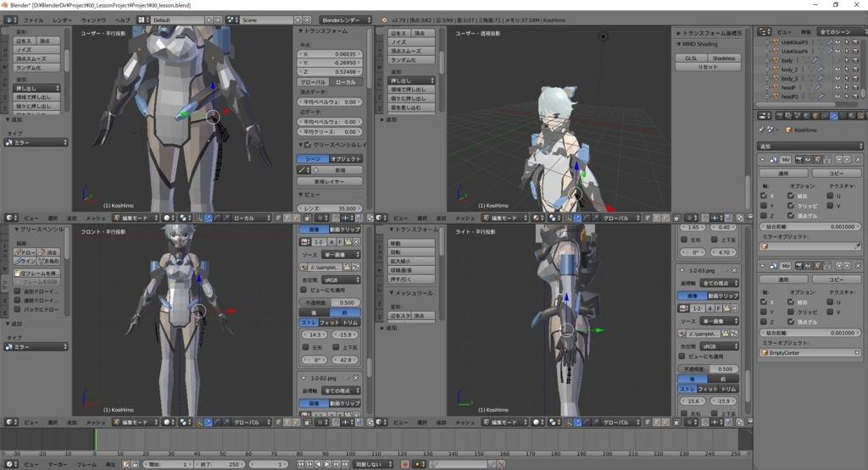Click コピー in the second mirror modifier
Image resolution: width=868 pixels, height=470 pixels.
837,279
